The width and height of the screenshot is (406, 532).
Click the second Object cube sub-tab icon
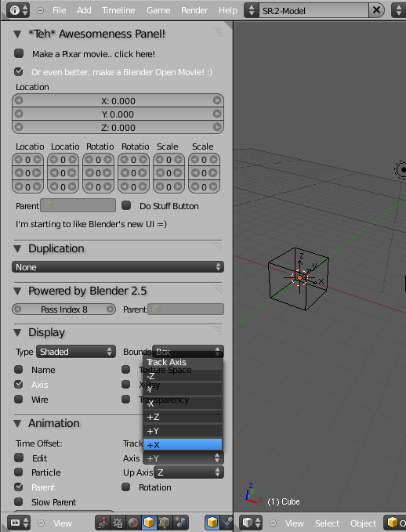212,523
